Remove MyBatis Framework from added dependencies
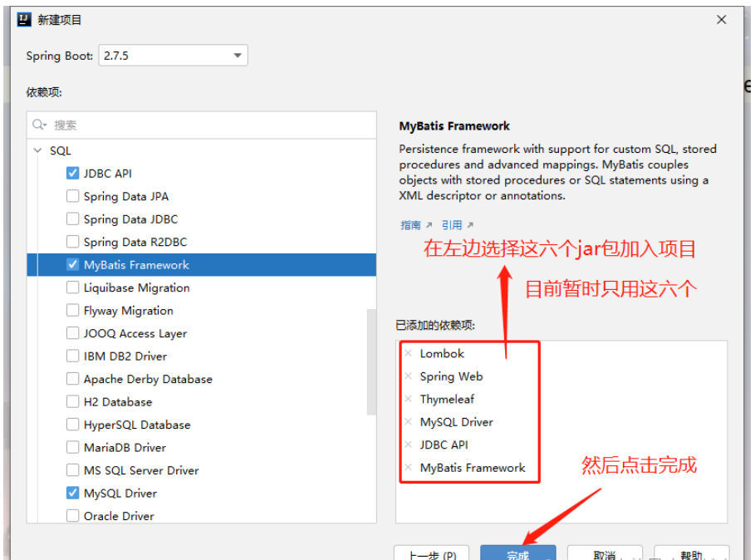The image size is (755, 560). pos(409,468)
